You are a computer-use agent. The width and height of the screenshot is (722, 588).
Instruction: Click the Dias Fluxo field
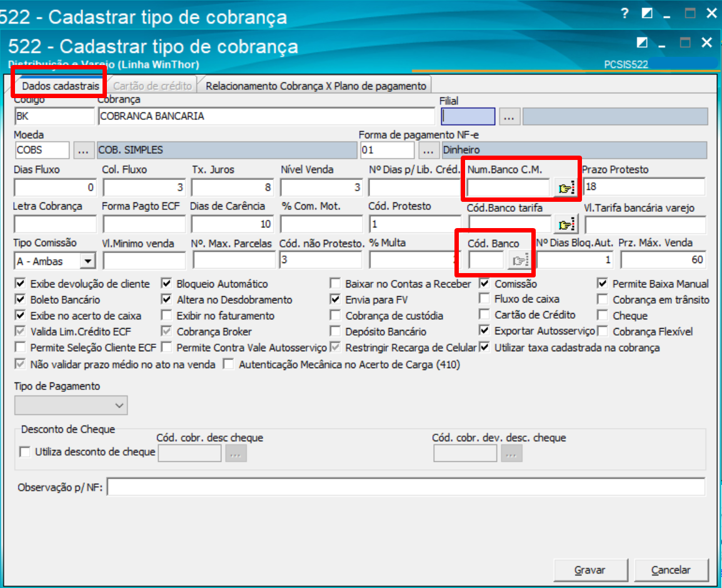tap(55, 187)
